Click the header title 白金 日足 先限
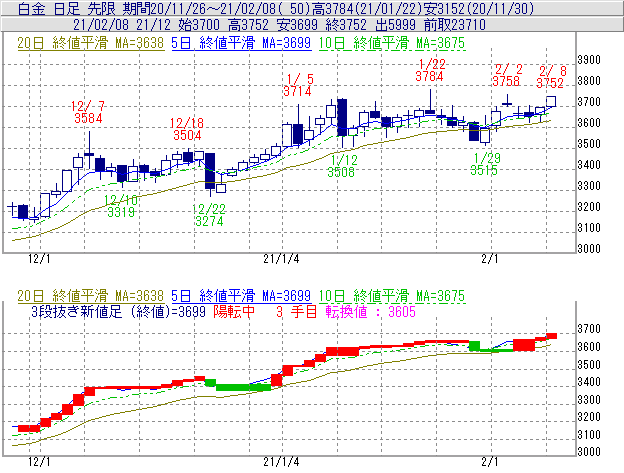The width and height of the screenshot is (624, 473). (67, 9)
